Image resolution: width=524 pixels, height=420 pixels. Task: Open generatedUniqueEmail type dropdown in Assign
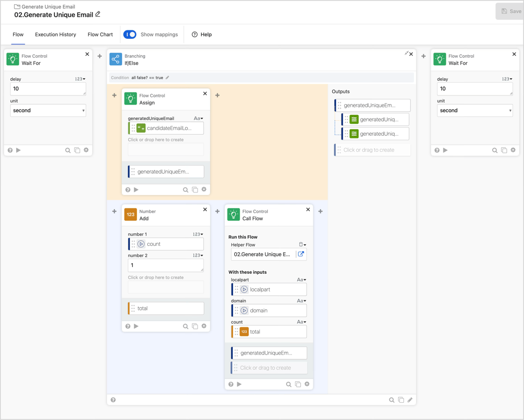pos(198,119)
